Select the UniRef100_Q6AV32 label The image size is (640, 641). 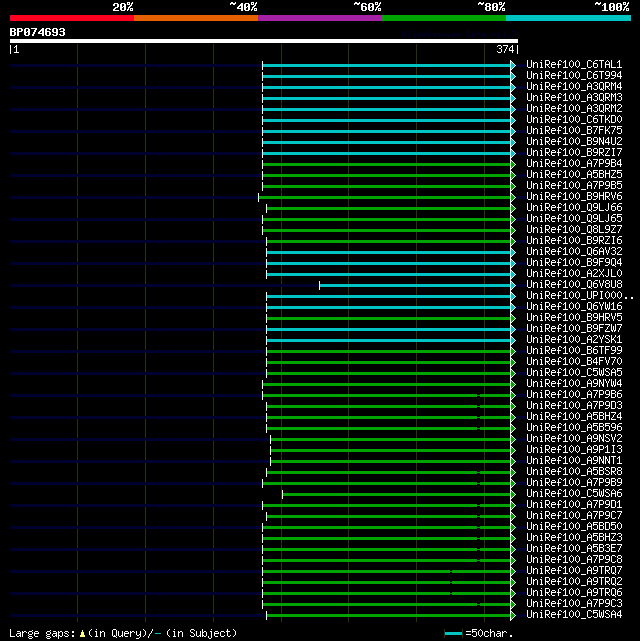tap(574, 251)
